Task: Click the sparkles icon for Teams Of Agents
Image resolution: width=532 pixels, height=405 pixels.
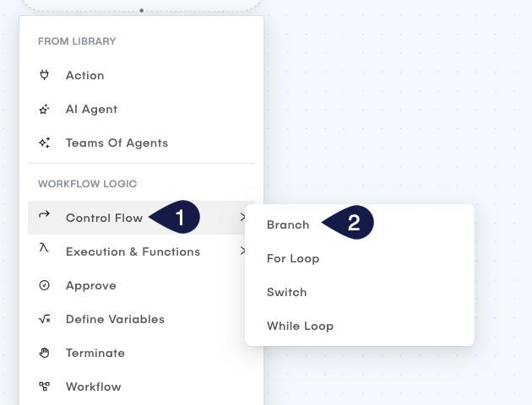Action: (x=45, y=143)
